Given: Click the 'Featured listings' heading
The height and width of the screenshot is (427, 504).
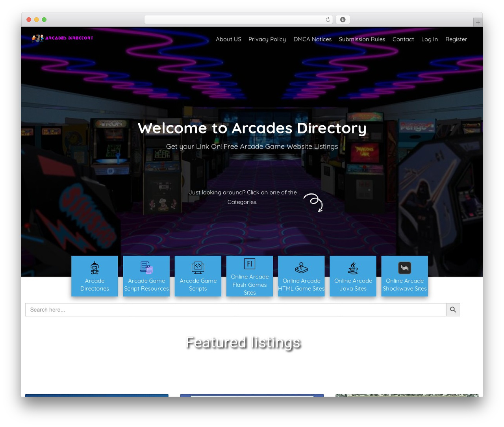Looking at the screenshot, I should click(243, 343).
